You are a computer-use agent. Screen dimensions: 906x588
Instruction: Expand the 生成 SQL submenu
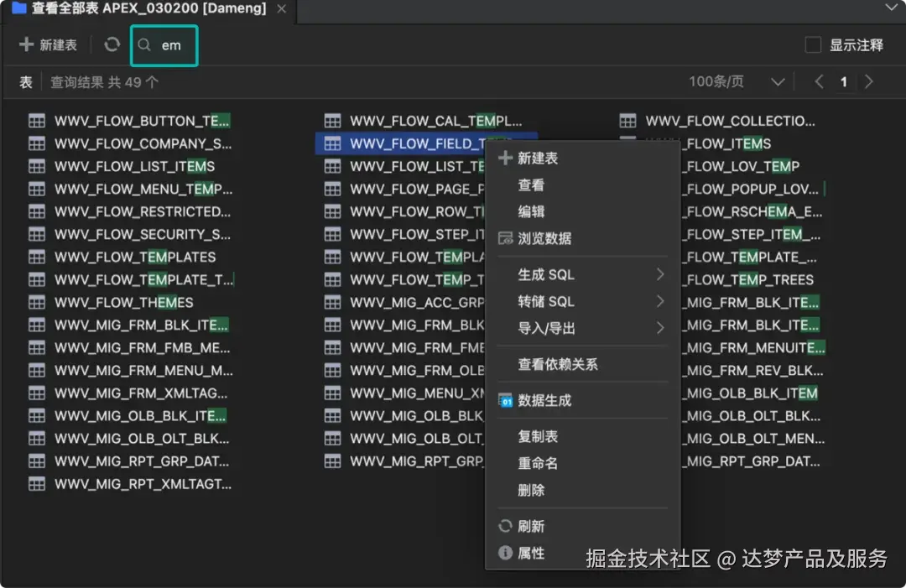660,274
